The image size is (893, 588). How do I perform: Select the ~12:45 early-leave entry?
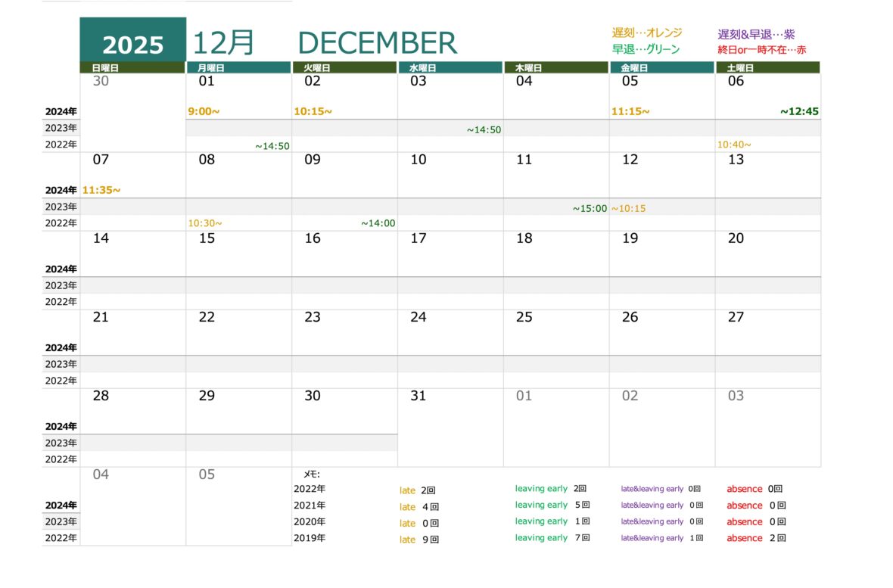(x=799, y=111)
